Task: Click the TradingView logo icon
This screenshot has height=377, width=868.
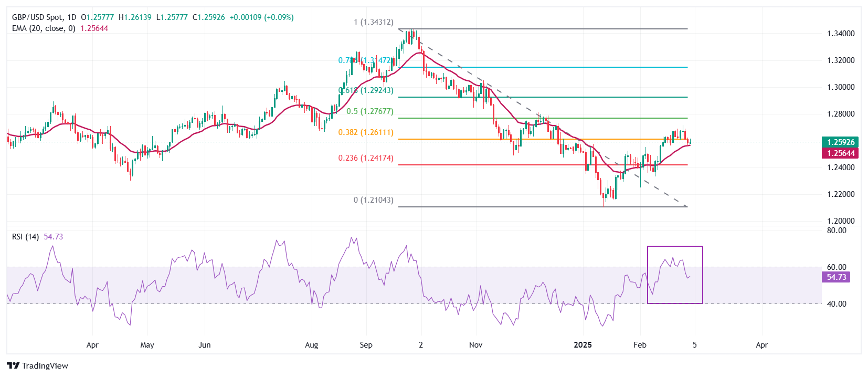Action: point(13,365)
